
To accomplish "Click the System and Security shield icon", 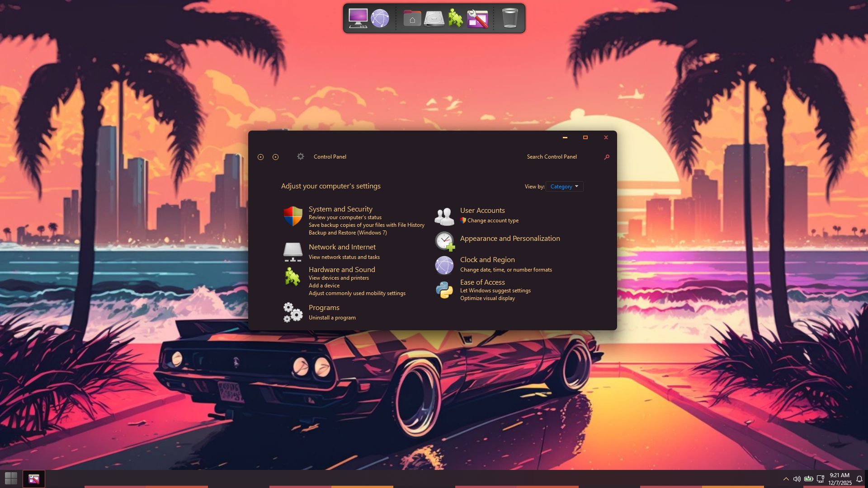I will click(x=292, y=216).
